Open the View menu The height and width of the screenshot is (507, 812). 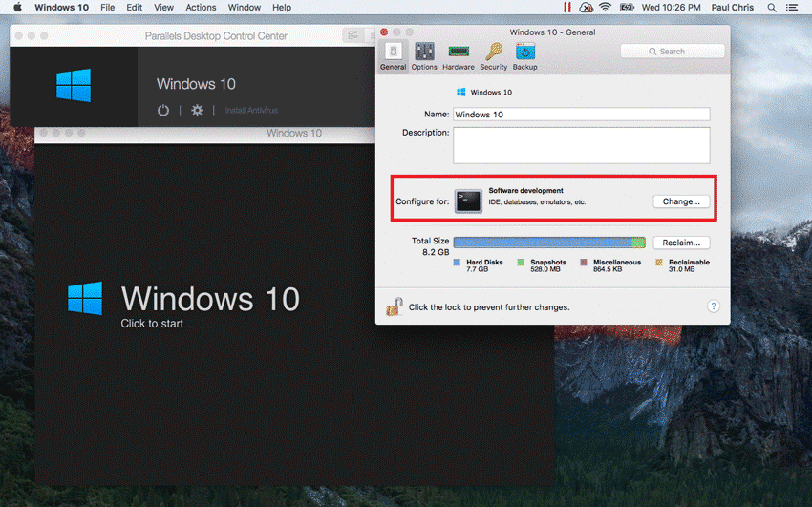click(x=163, y=8)
